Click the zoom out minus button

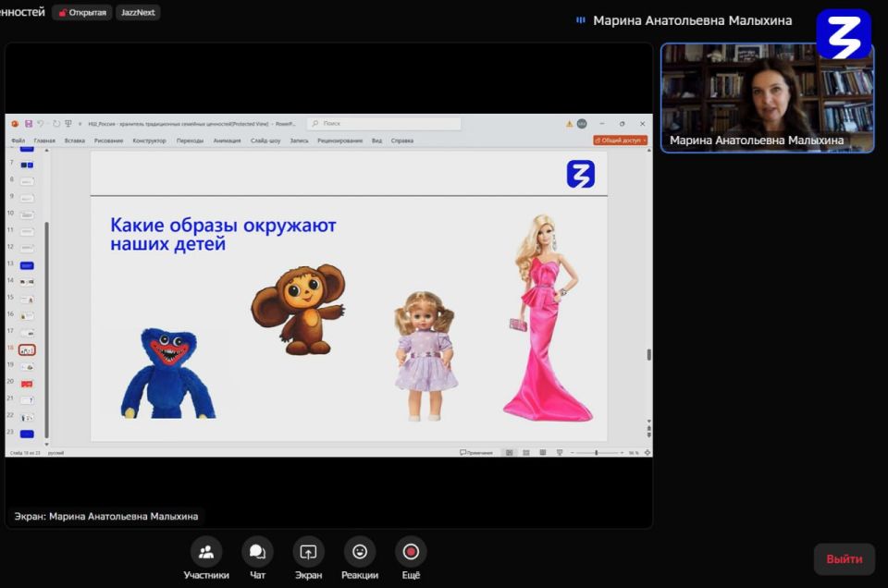tap(572, 453)
